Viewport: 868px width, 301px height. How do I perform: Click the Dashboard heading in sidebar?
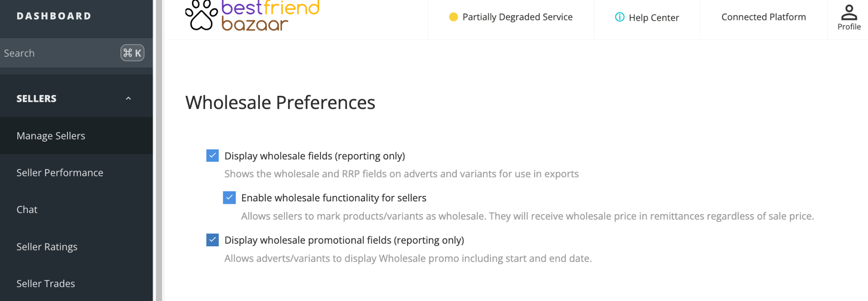[x=54, y=16]
